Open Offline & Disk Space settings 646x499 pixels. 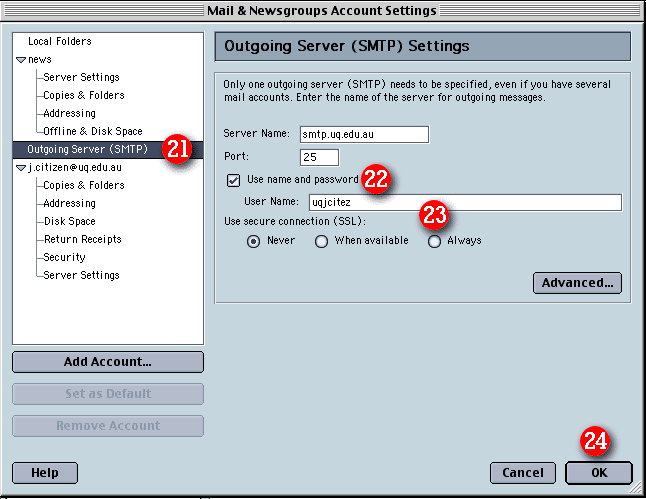92,132
